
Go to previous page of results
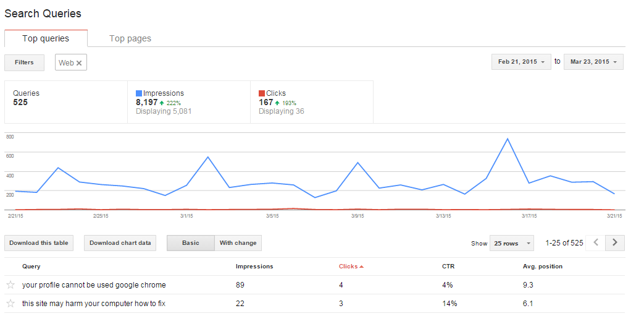pyautogui.click(x=596, y=243)
